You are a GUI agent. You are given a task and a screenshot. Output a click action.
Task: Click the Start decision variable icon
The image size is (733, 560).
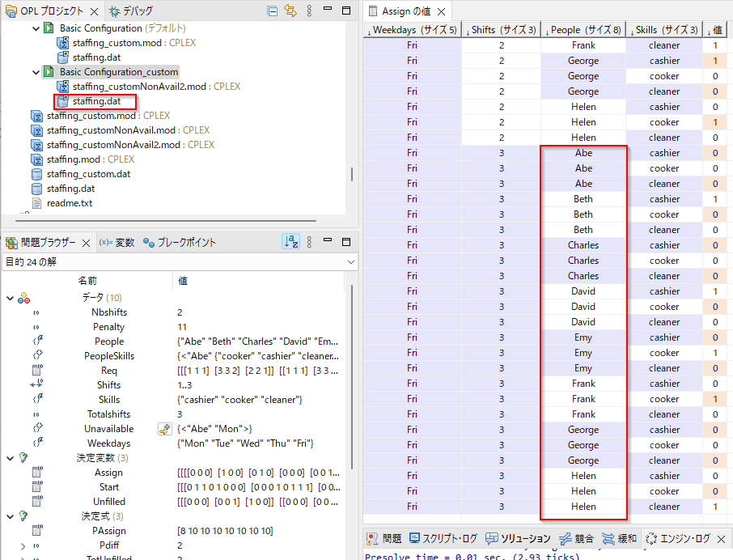pos(37,486)
